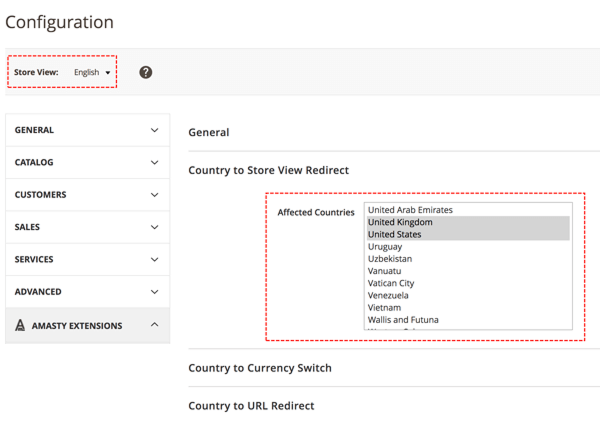The image size is (600, 430).
Task: Pick Vietnam in the Affected Countries list
Action: [x=385, y=308]
